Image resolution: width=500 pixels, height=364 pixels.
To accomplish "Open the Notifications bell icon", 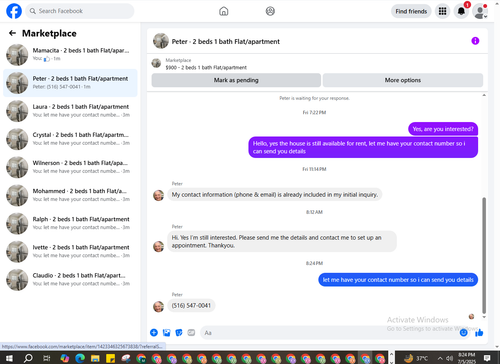I will click(x=461, y=11).
